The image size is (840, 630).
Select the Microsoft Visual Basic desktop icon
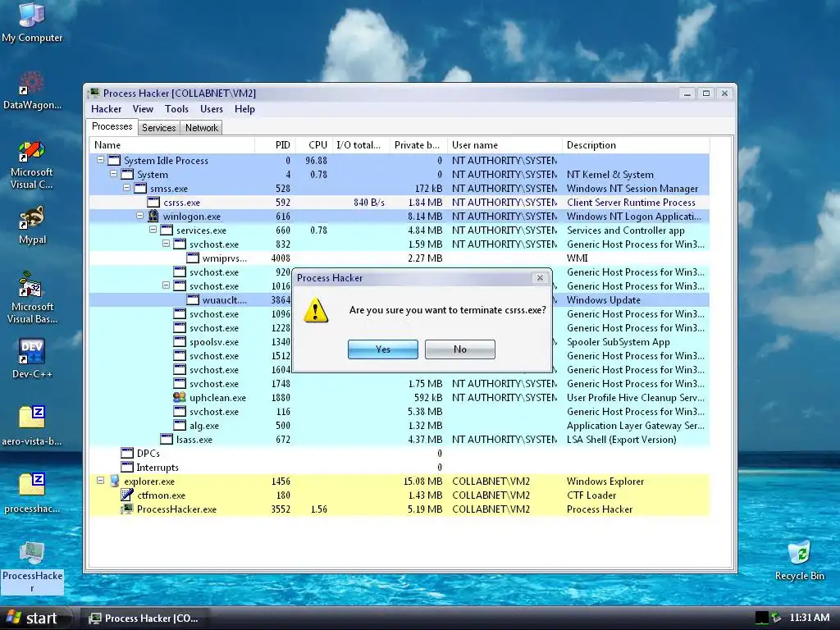tap(32, 298)
